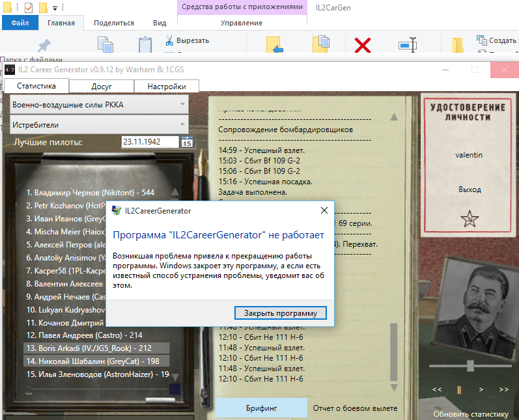Click the Copy icon in Explorer ribbon
Viewport: 519px width, 420px height.
(x=105, y=44)
